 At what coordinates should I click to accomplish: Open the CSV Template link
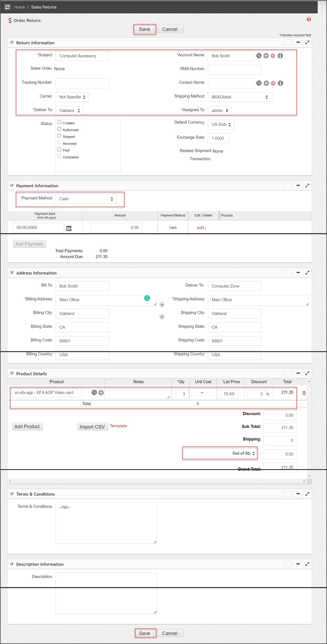pos(118,426)
